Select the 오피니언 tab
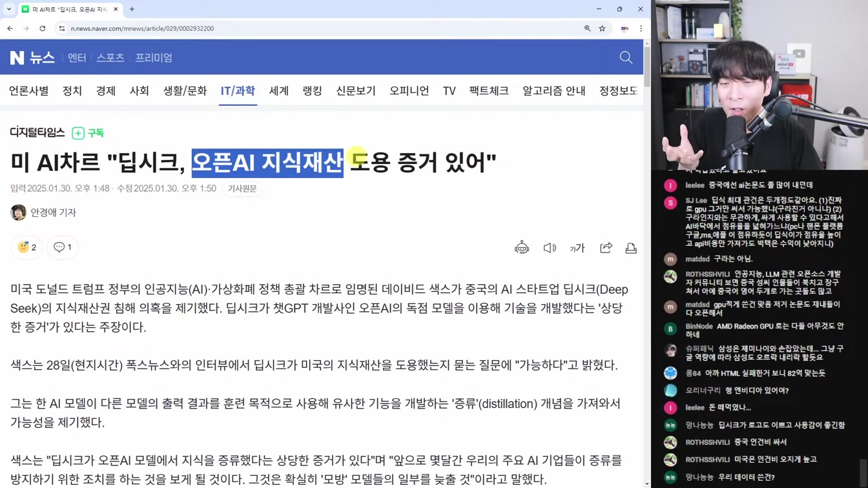The width and height of the screenshot is (868, 488). pos(409,91)
